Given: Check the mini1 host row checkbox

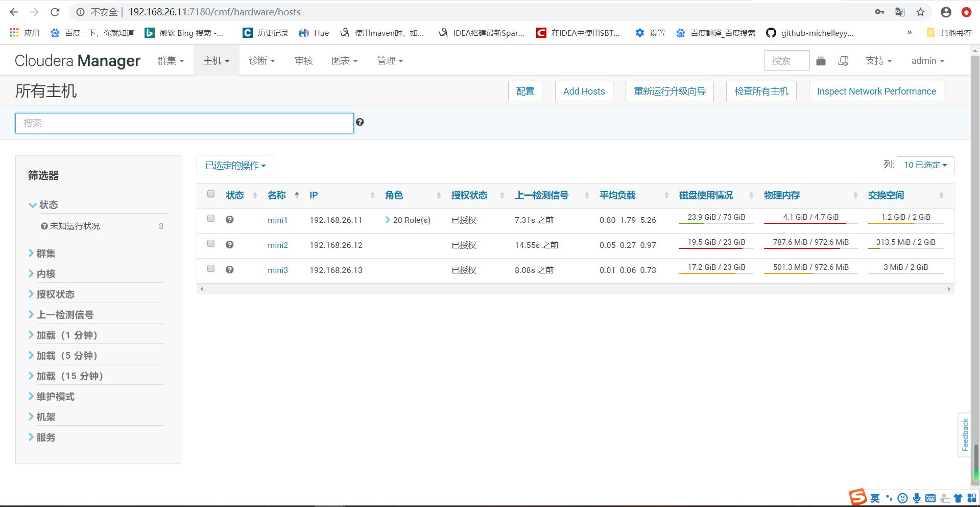Looking at the screenshot, I should pyautogui.click(x=211, y=218).
